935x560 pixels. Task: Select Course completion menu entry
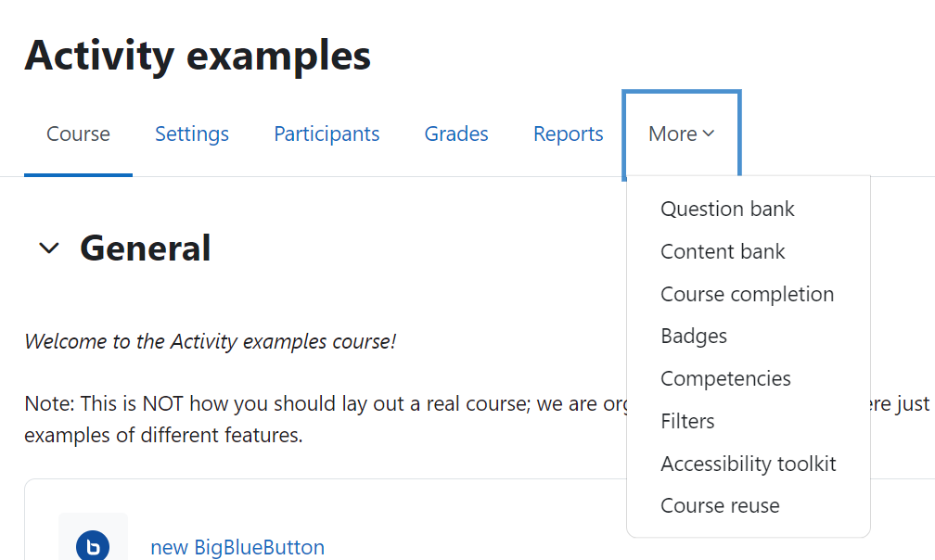(749, 294)
